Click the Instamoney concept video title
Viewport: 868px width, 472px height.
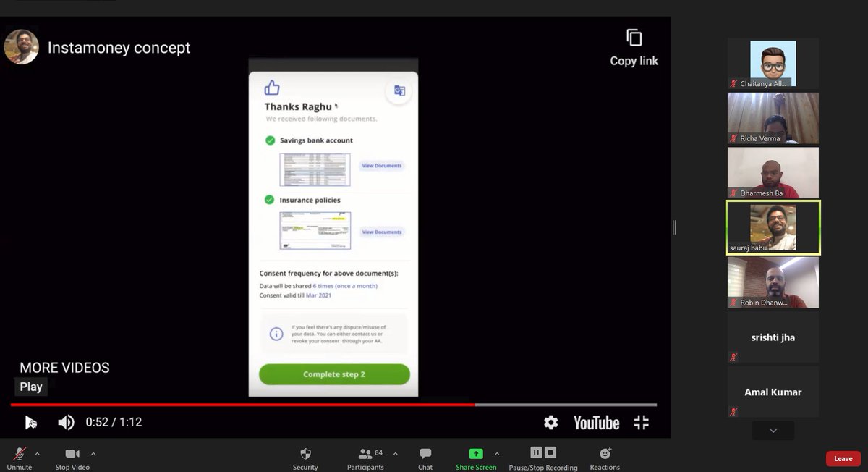pyautogui.click(x=119, y=48)
